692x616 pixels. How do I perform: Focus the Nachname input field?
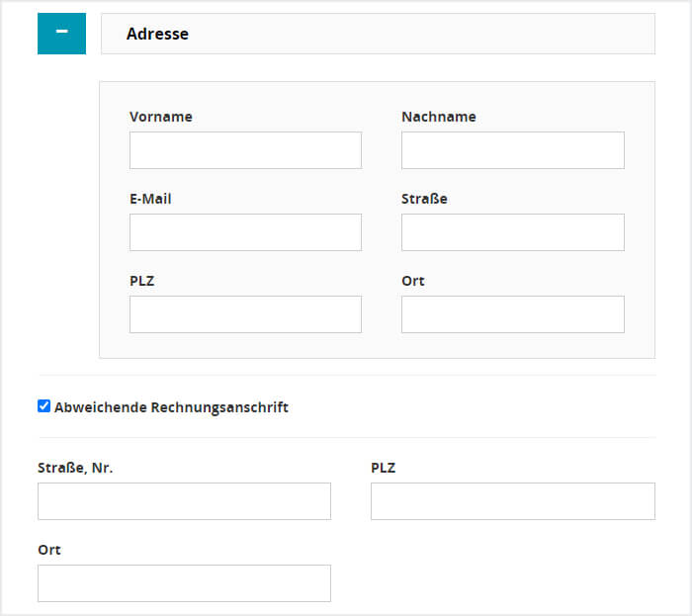tap(513, 150)
